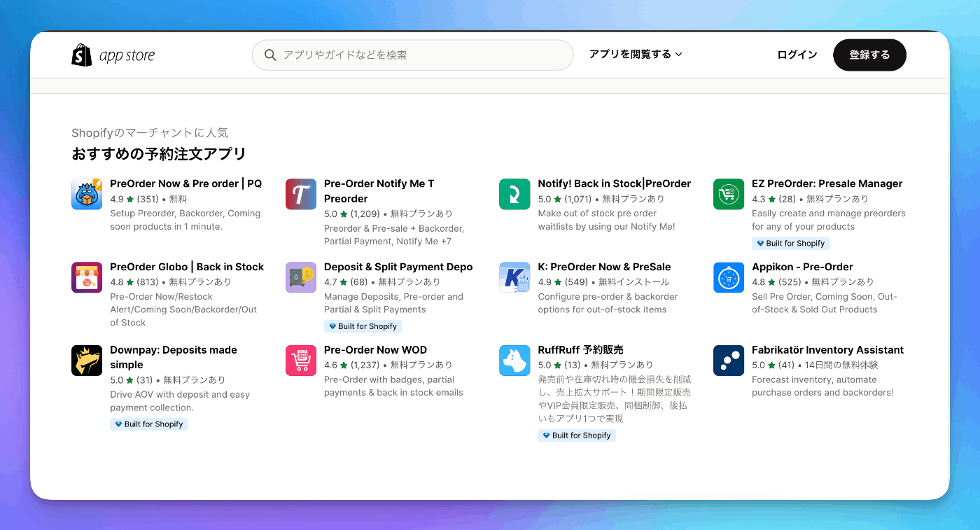The width and height of the screenshot is (980, 530).
Task: Click the ログイン link
Action: [797, 55]
